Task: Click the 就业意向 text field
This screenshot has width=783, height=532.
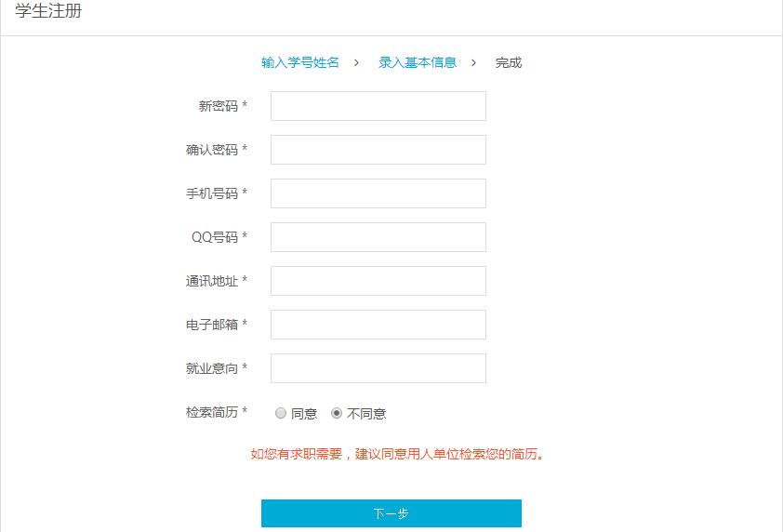Action: (378, 368)
